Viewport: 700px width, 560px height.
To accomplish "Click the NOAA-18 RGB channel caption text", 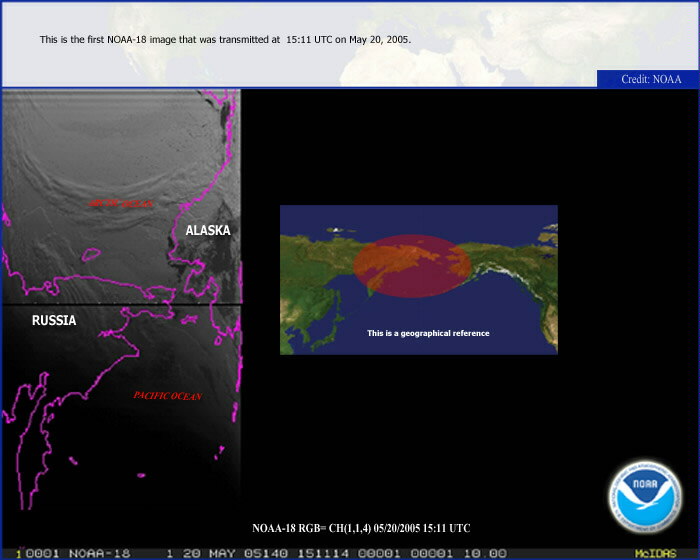I will [361, 528].
